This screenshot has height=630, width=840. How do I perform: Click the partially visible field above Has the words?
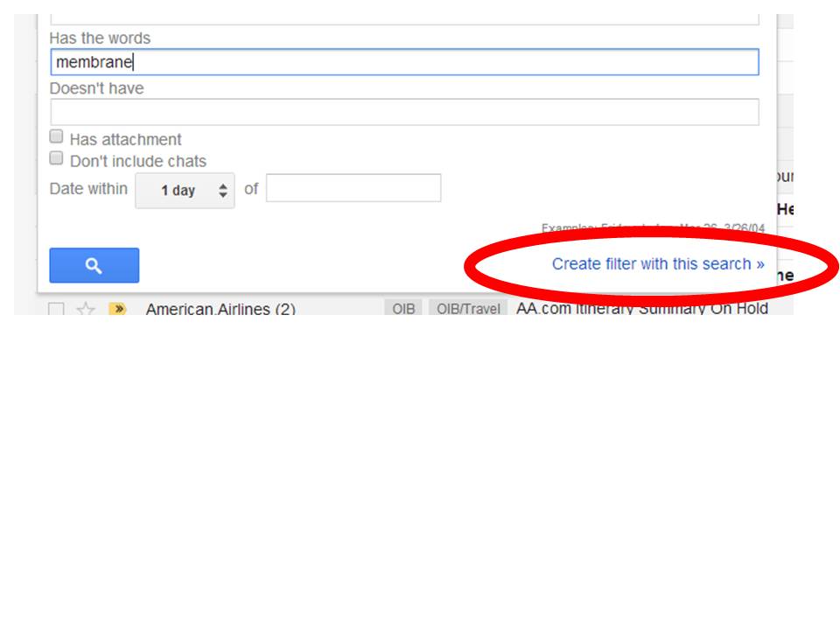404,17
